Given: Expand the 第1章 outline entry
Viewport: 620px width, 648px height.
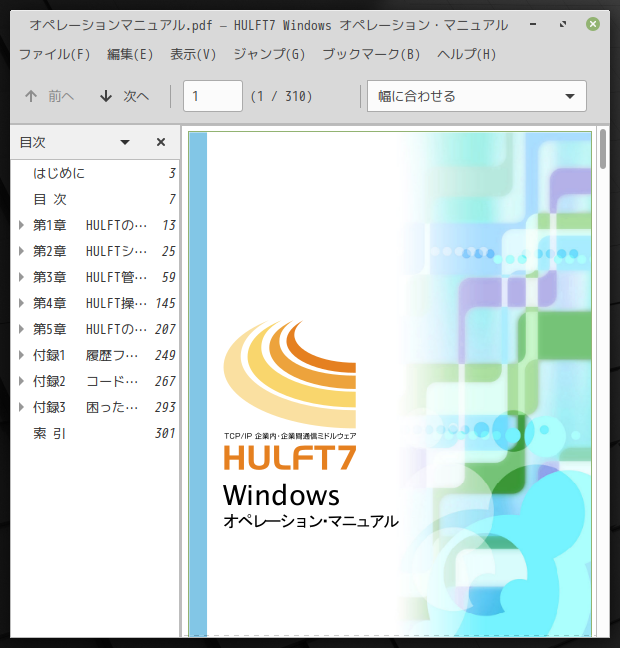Looking at the screenshot, I should [x=21, y=225].
